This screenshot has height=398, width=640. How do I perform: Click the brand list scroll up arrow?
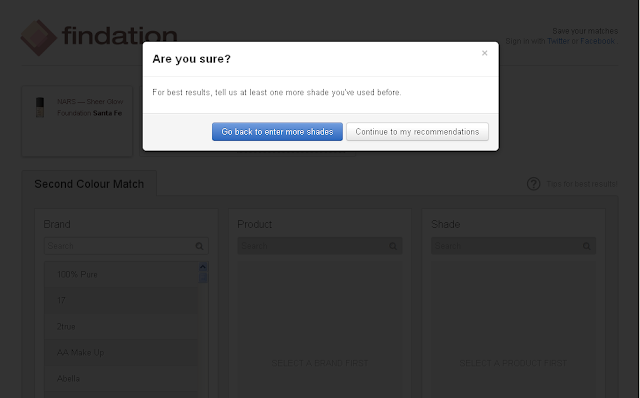click(203, 267)
